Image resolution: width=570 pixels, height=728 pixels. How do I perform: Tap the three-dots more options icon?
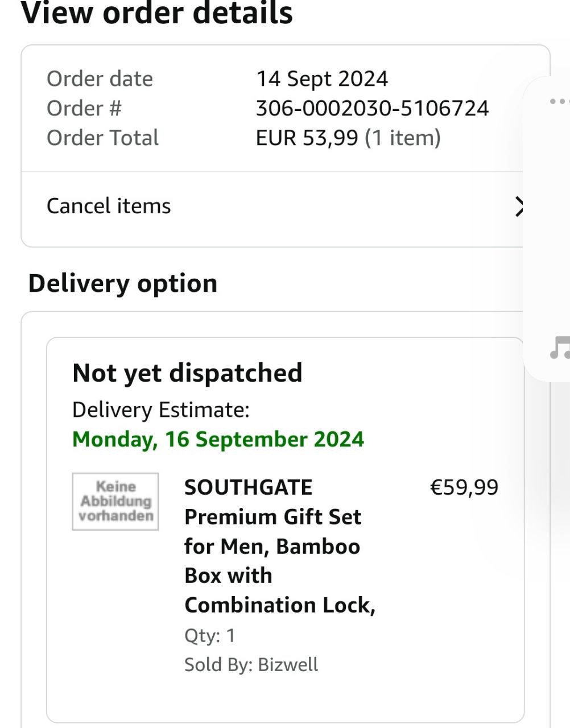[x=559, y=102]
